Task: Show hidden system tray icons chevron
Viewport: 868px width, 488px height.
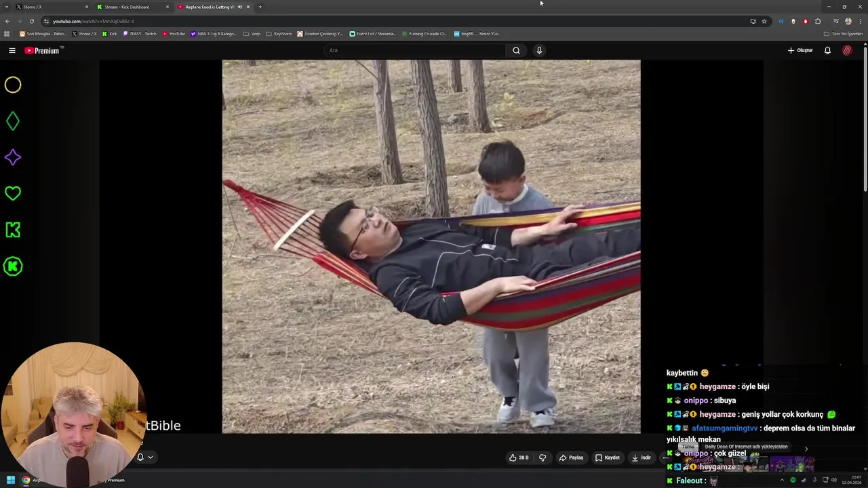Action: click(x=782, y=480)
